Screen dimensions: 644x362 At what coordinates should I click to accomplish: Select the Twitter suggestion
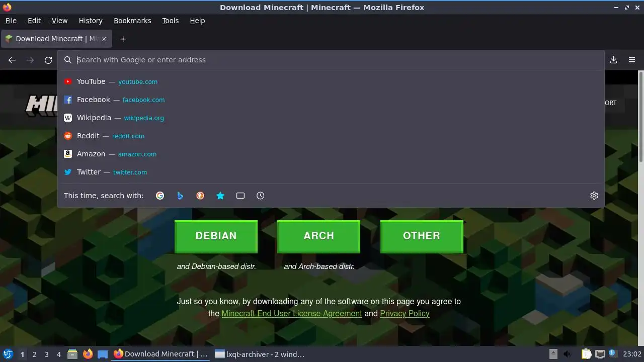click(331, 172)
